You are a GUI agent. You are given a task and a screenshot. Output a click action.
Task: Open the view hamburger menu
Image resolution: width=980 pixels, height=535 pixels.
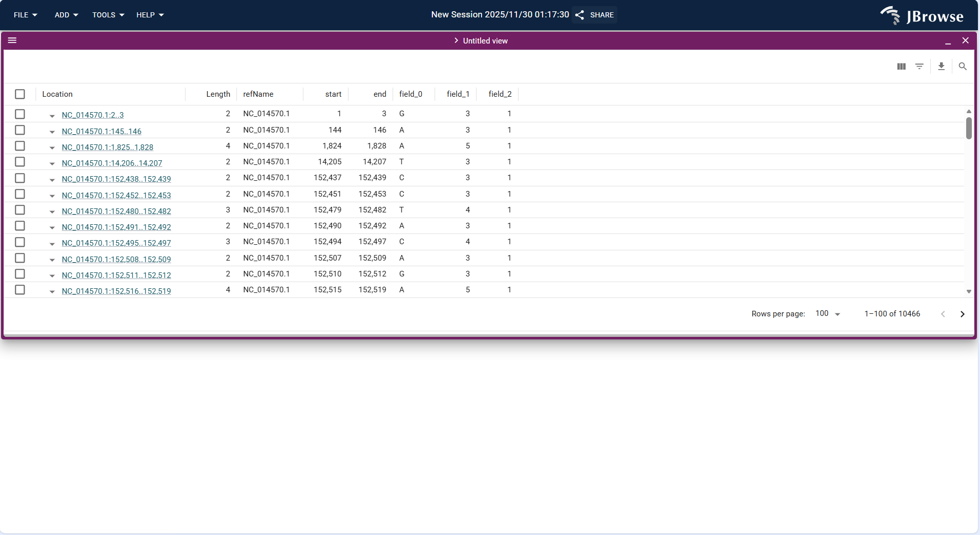pyautogui.click(x=12, y=40)
